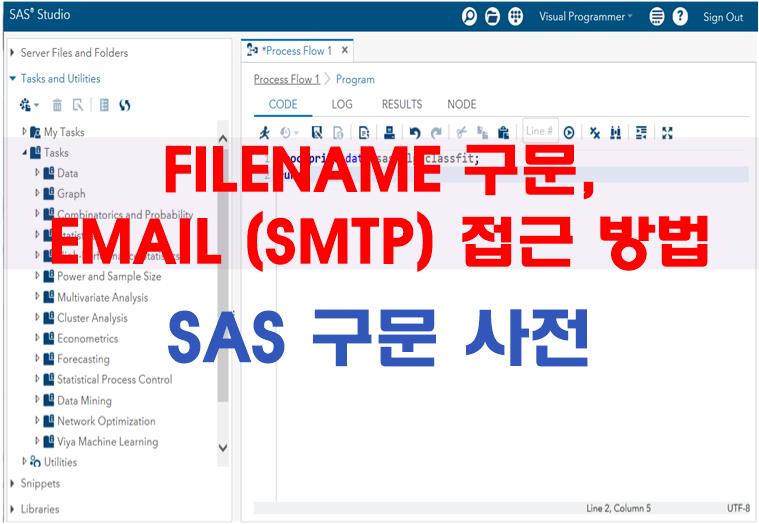Select the Econometrics folder
The image size is (759, 524).
[88, 338]
